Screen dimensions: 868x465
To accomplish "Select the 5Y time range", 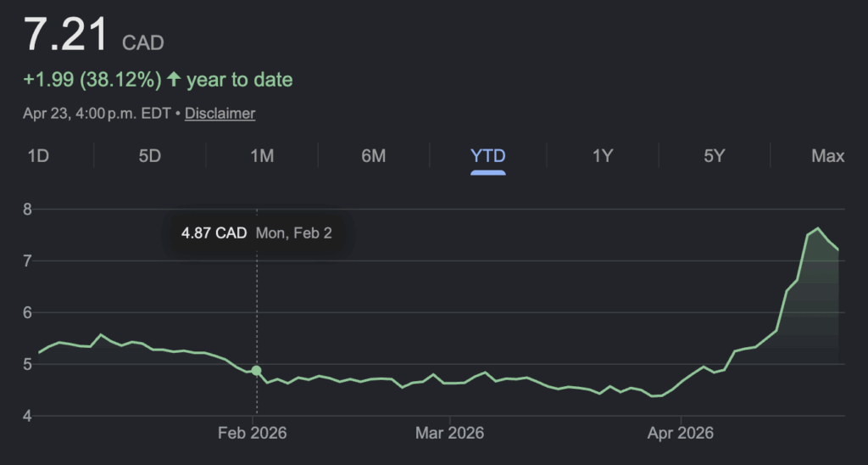I will 715,156.
